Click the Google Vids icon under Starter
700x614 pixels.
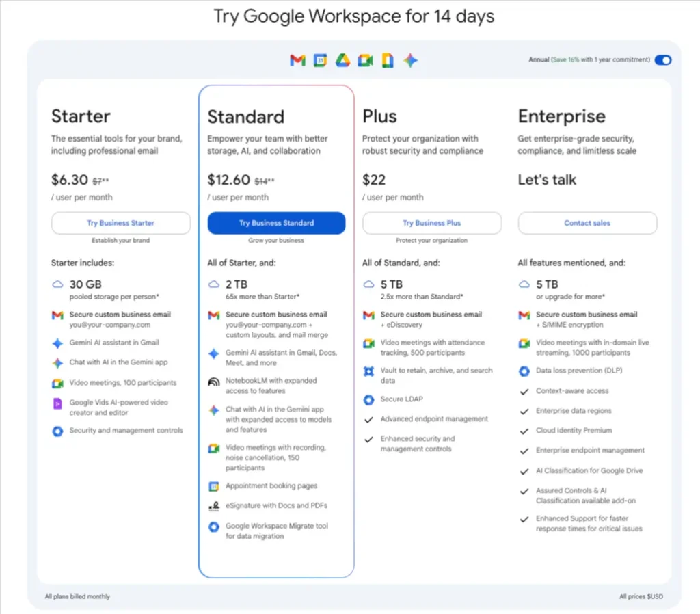tap(57, 403)
